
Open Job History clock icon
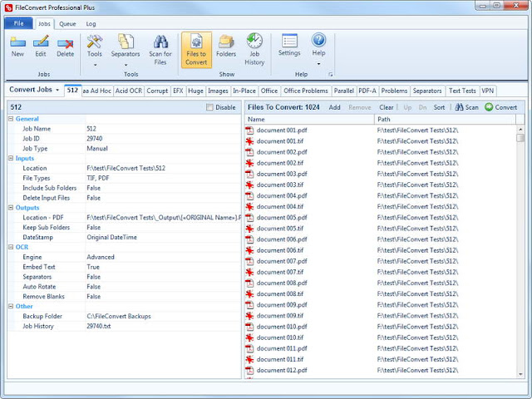254,41
